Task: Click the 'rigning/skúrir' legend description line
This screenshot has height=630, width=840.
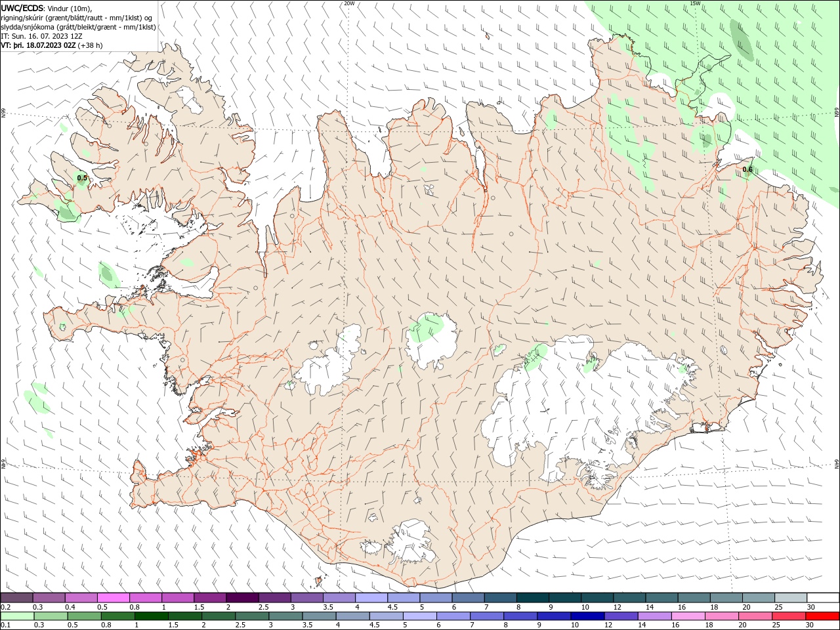Action: coord(77,18)
